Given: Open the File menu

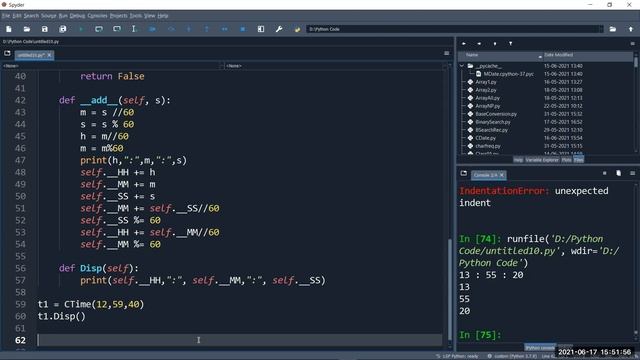Looking at the screenshot, I should (6, 16).
